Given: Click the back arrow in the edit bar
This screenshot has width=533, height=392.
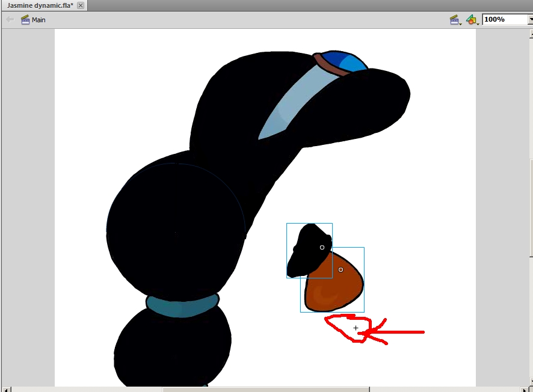Looking at the screenshot, I should 10,20.
